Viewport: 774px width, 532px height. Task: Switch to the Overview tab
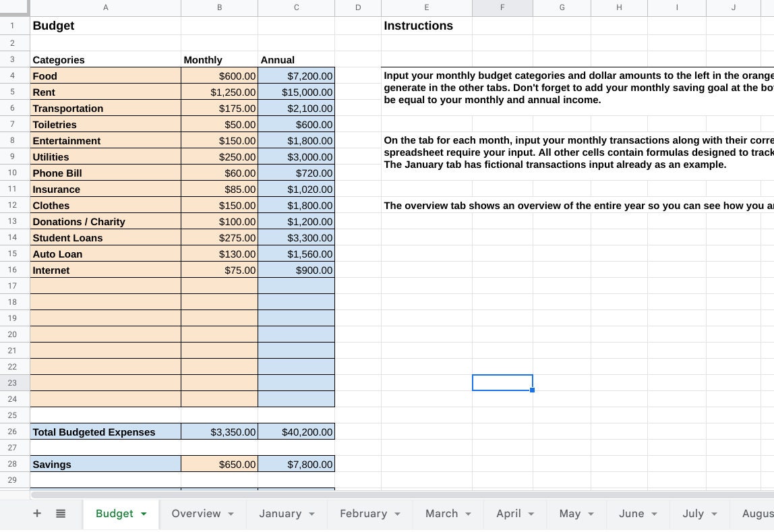click(196, 513)
